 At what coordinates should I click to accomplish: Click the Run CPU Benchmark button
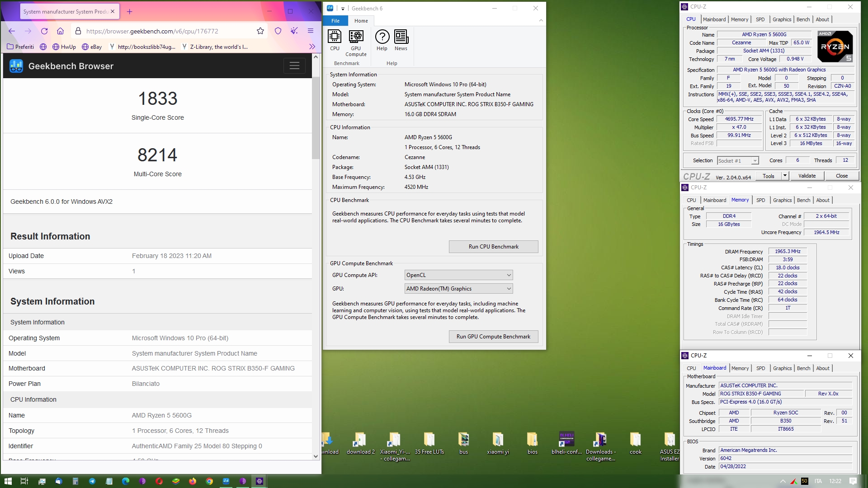coord(493,247)
